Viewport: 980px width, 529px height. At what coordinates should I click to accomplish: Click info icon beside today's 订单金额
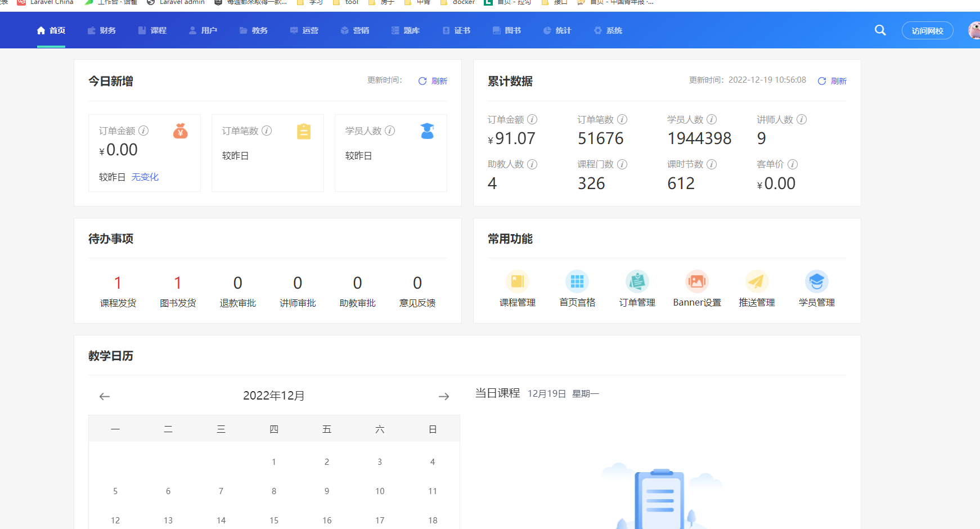(143, 131)
